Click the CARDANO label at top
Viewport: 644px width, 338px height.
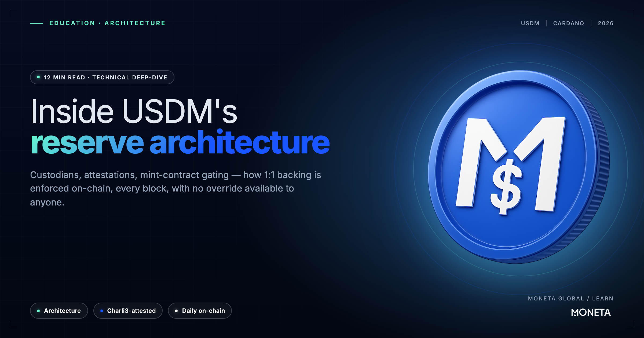(569, 23)
